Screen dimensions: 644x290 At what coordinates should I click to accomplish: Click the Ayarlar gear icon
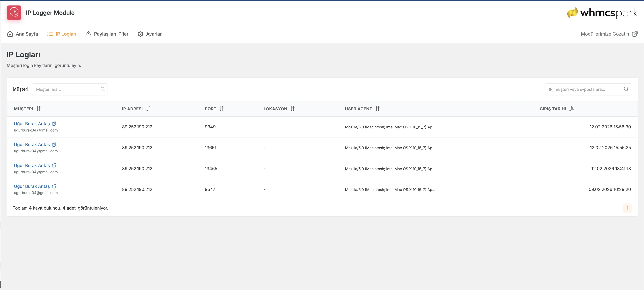(x=141, y=34)
